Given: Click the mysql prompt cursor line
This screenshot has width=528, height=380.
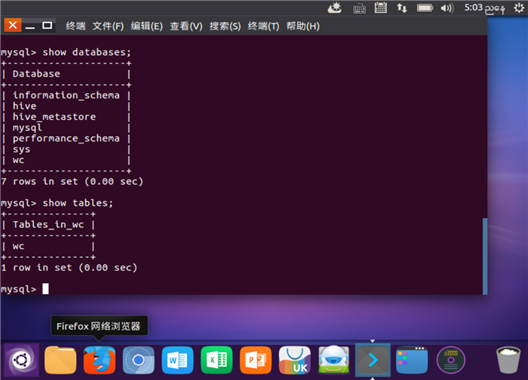Looking at the screenshot, I should coord(25,289).
